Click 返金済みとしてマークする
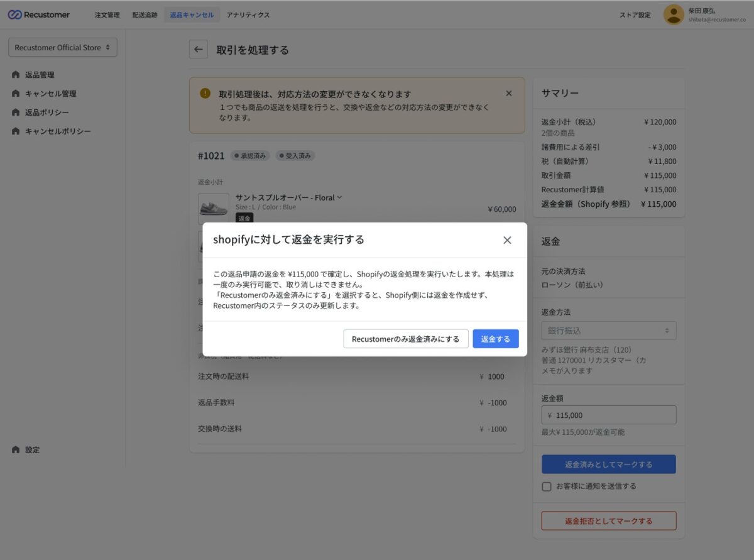 [608, 464]
